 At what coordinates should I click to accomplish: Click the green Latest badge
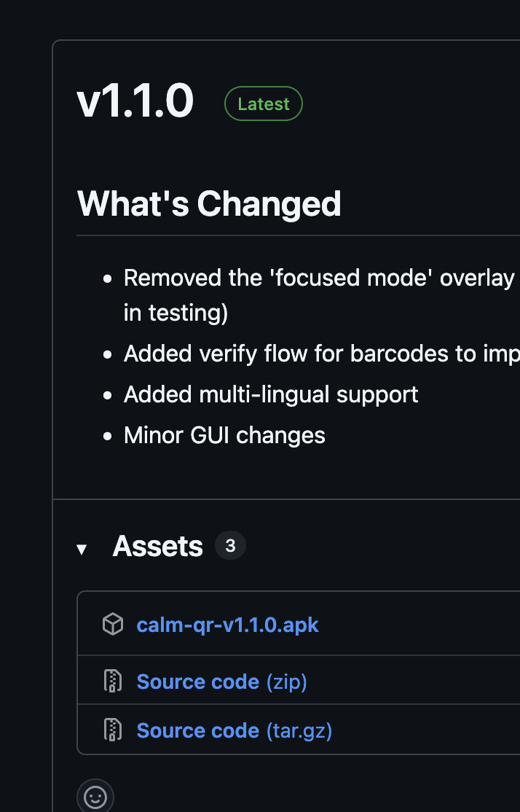tap(263, 104)
